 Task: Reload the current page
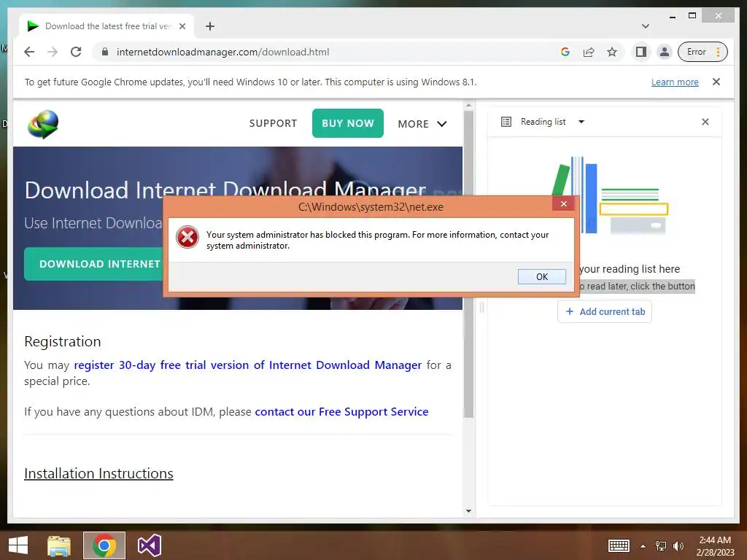76,52
